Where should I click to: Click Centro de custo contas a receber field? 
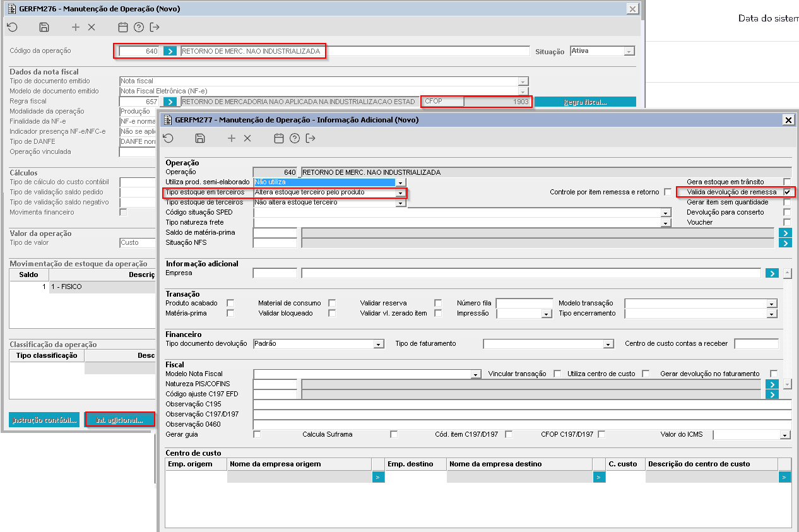[x=757, y=344]
